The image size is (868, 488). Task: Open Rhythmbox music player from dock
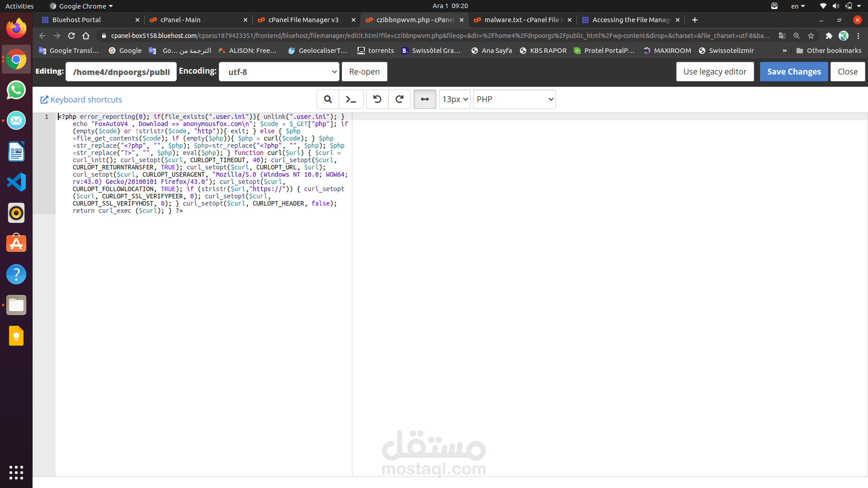coord(16,213)
